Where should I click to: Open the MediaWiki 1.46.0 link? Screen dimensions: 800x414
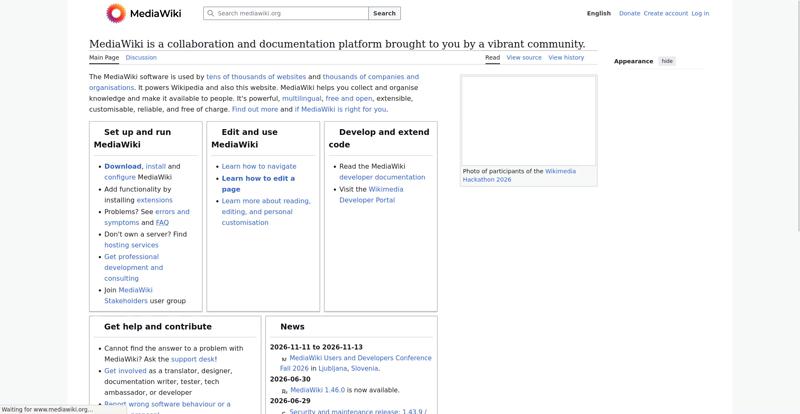[x=317, y=390]
